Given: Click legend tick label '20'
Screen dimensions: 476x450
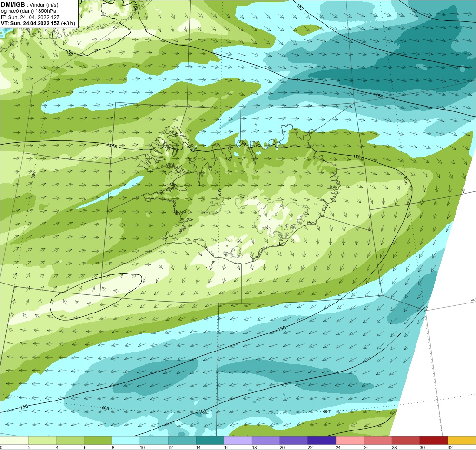Looking at the screenshot, I should pyautogui.click(x=282, y=447).
